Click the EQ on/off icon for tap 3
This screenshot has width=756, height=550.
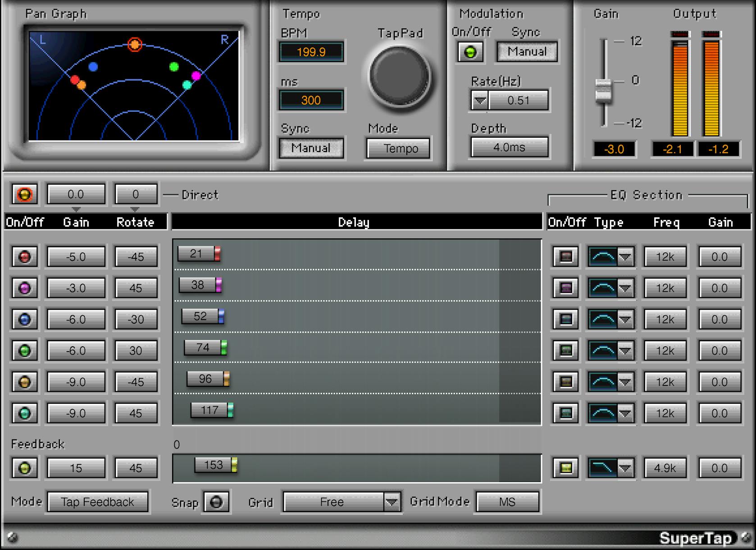pyautogui.click(x=565, y=319)
